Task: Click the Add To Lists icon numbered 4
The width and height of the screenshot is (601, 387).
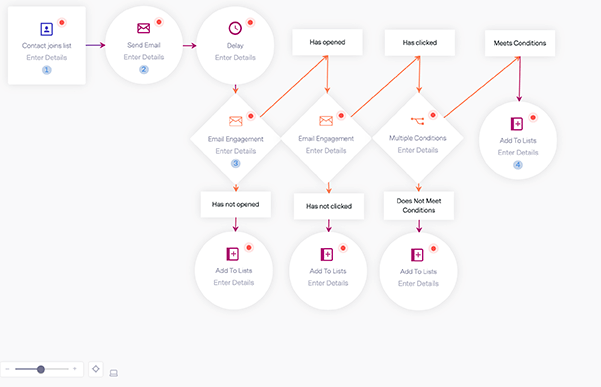Action: (x=517, y=124)
